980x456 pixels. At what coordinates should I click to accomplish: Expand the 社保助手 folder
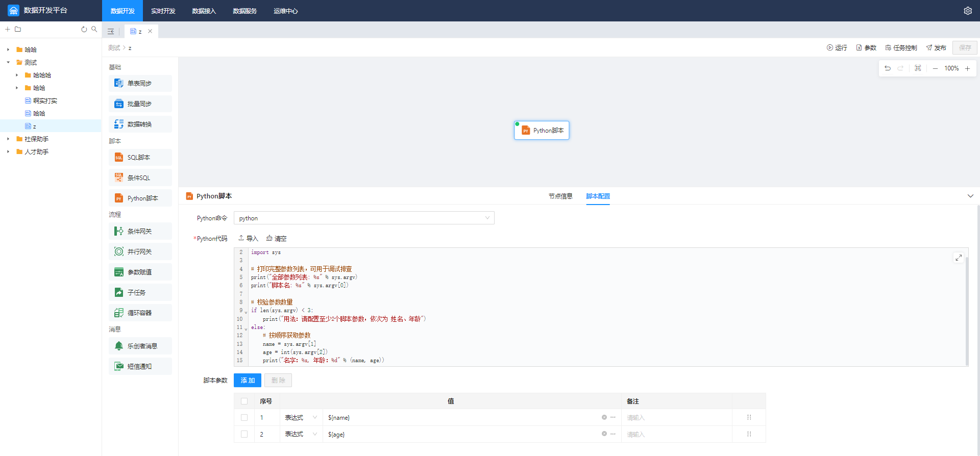pos(8,139)
